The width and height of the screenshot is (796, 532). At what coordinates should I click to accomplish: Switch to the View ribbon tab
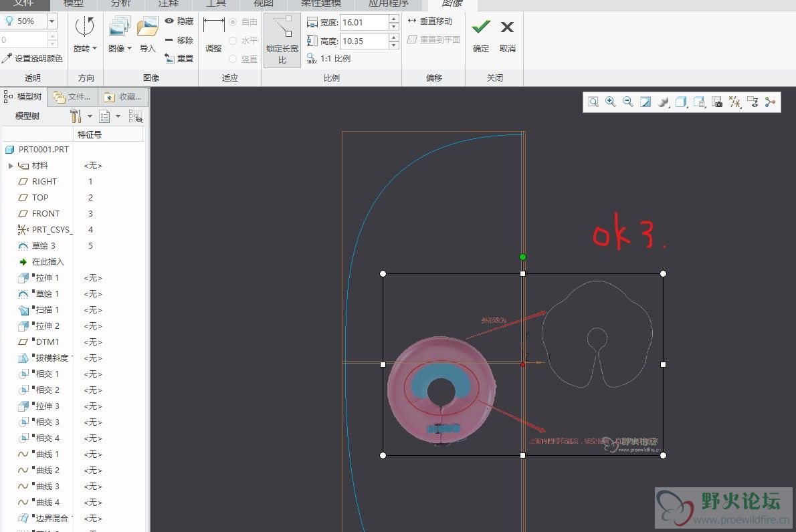pos(264,4)
